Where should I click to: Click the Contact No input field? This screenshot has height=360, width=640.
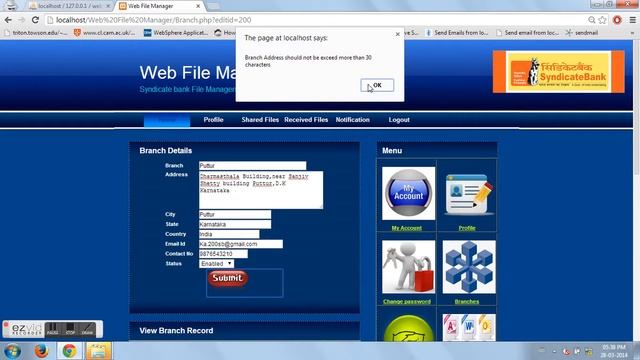(223, 253)
